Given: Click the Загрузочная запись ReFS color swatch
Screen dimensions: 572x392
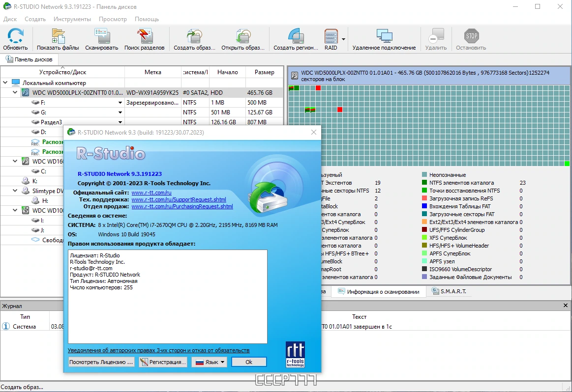Looking at the screenshot, I should [x=424, y=198].
